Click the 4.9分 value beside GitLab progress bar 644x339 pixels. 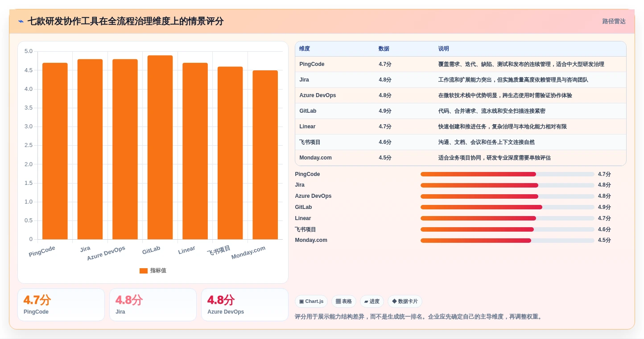(604, 207)
